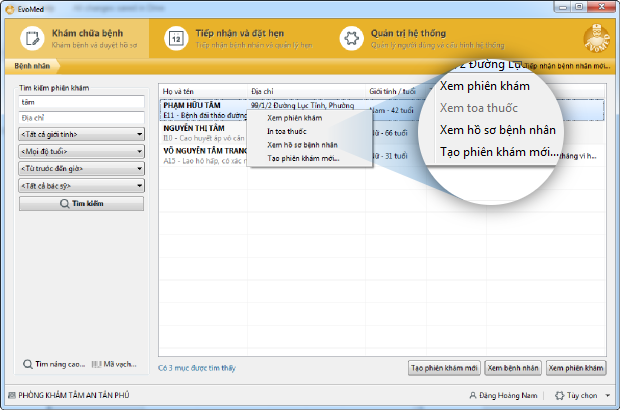The image size is (620, 410).
Task: Click the magnifier icon of Tìm nâng cao
Action: (27, 364)
